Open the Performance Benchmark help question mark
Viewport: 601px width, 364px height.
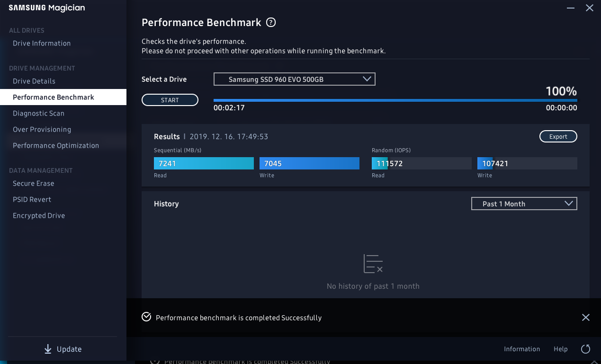(x=271, y=22)
